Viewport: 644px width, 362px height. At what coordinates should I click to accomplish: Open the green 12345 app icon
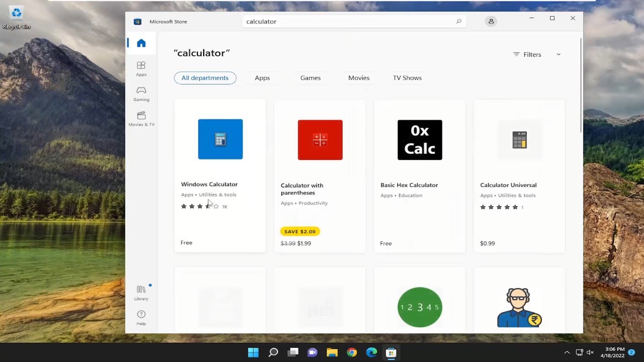420,307
